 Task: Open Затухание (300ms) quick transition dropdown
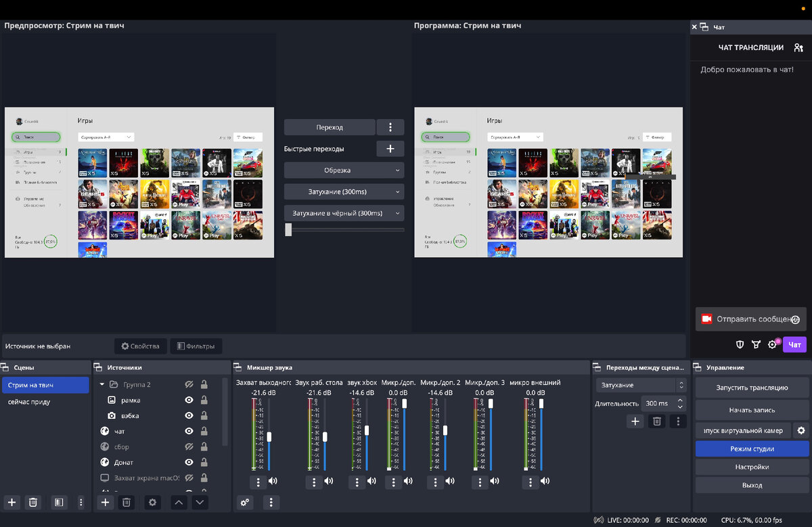coord(344,191)
